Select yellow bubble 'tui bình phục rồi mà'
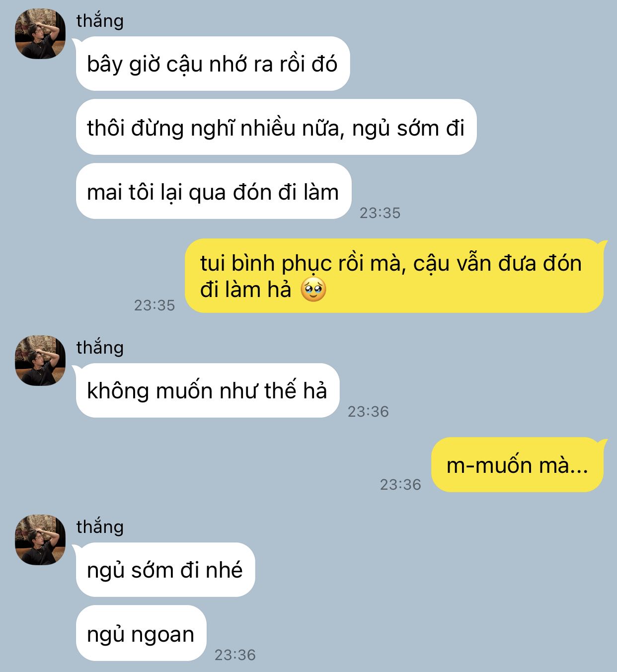This screenshot has width=617, height=672. 394,276
